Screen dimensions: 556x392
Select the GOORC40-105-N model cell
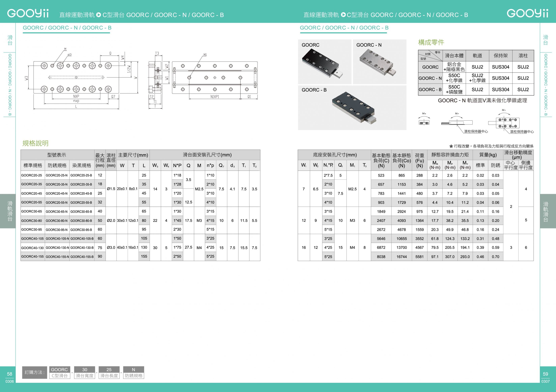pos(57,238)
